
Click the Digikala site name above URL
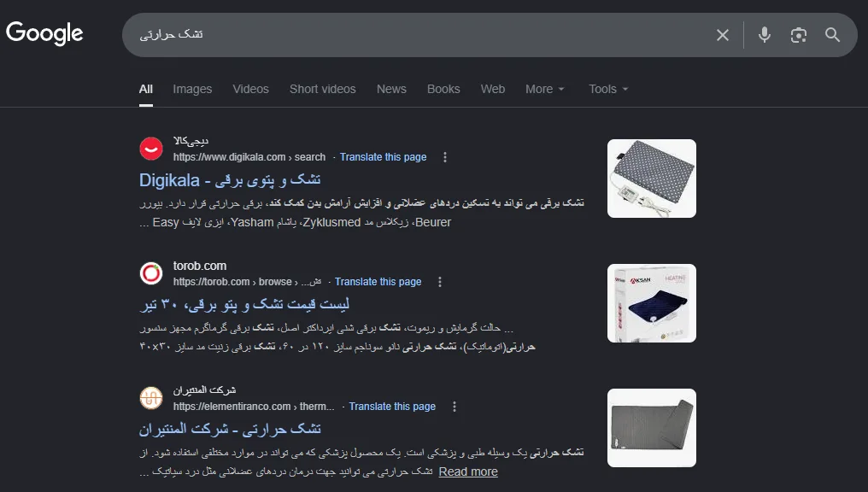coord(191,142)
